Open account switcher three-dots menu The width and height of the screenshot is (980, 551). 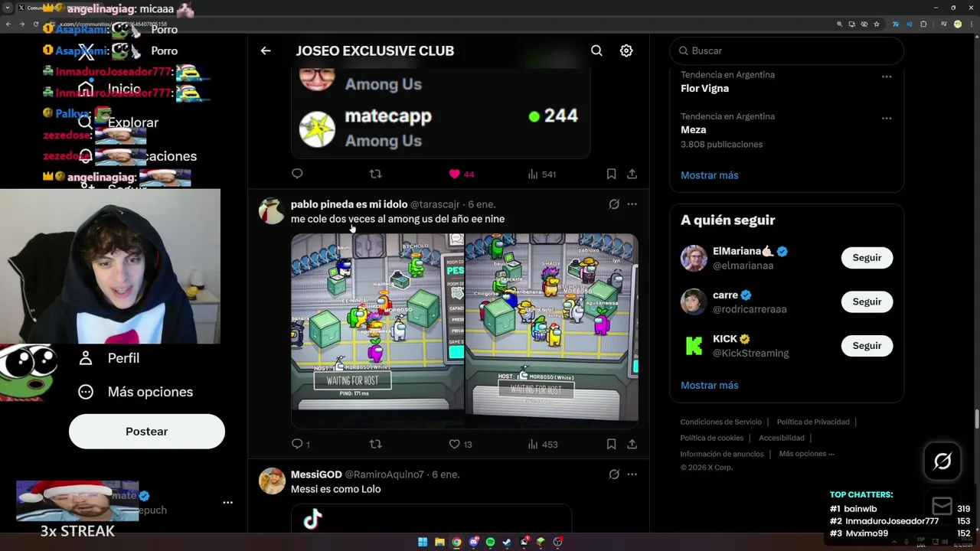pyautogui.click(x=227, y=503)
